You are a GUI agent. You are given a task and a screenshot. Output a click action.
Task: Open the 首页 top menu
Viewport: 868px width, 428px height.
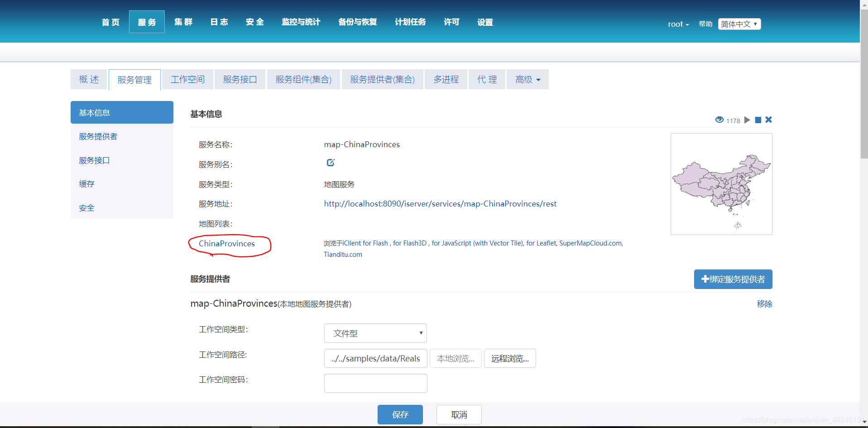click(x=110, y=22)
